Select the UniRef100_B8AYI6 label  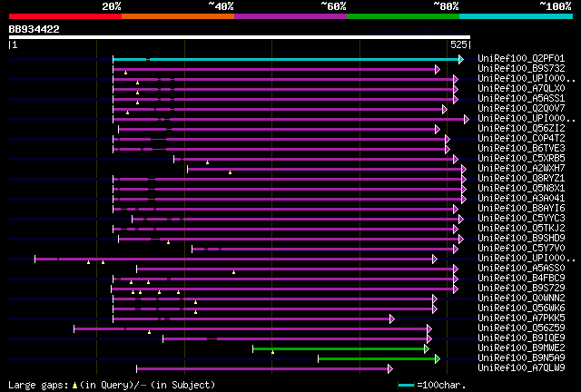[x=521, y=209]
